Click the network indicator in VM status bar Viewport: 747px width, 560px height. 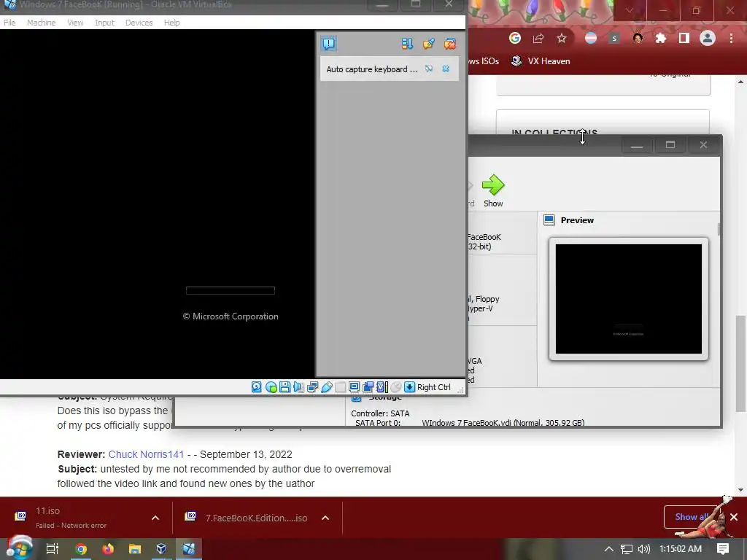click(x=312, y=387)
